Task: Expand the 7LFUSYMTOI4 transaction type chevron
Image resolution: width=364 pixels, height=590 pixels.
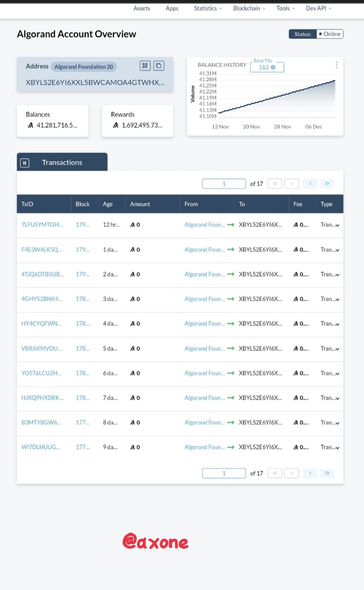Action: point(338,225)
